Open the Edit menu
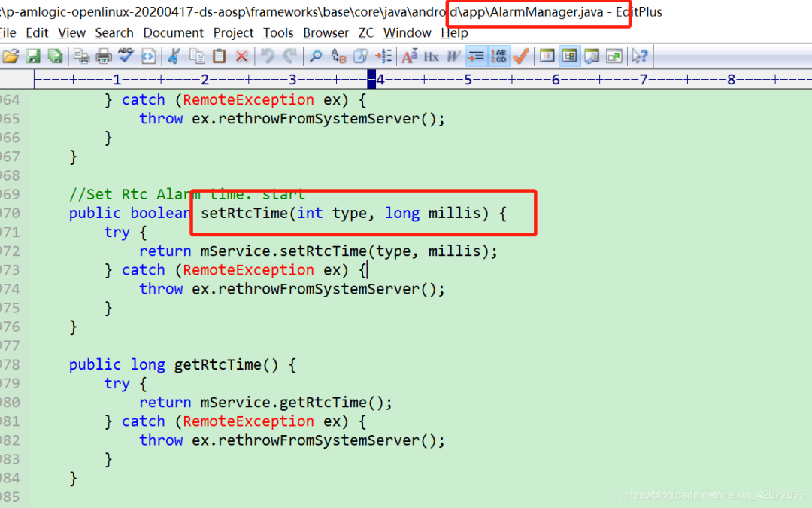The height and width of the screenshot is (508, 812). [37, 32]
